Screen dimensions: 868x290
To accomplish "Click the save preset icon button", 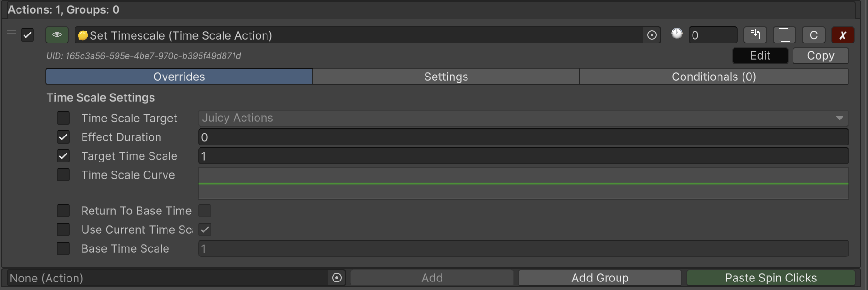I will 755,35.
